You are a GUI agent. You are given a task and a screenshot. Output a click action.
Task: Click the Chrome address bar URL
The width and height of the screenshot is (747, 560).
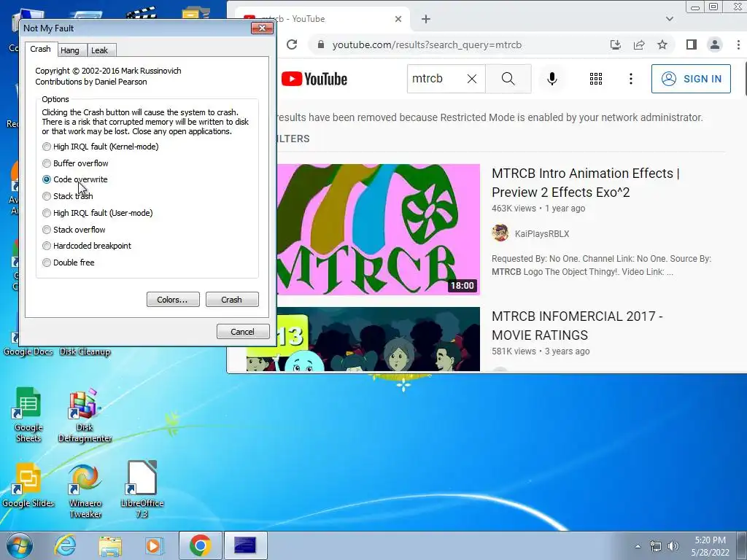pyautogui.click(x=427, y=44)
